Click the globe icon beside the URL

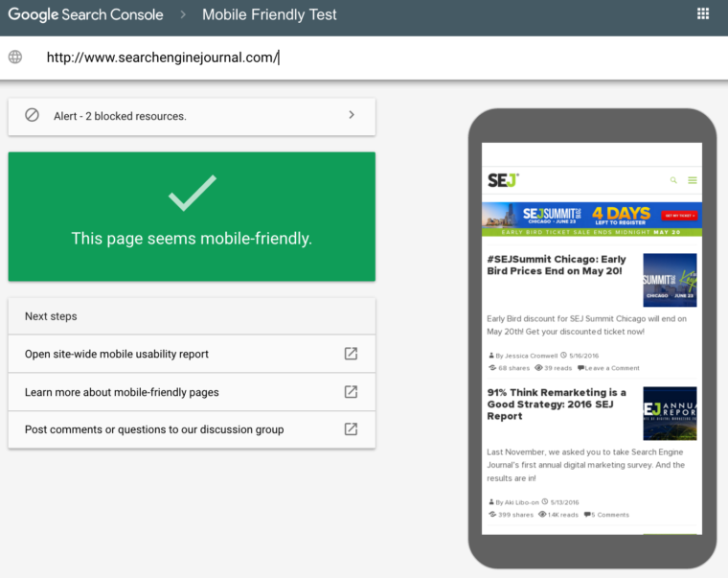pyautogui.click(x=15, y=58)
